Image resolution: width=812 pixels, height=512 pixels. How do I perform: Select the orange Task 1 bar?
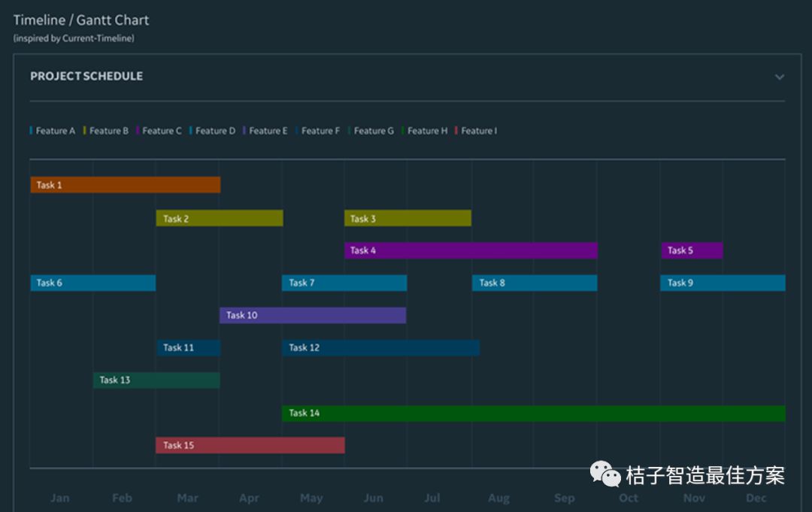125,185
